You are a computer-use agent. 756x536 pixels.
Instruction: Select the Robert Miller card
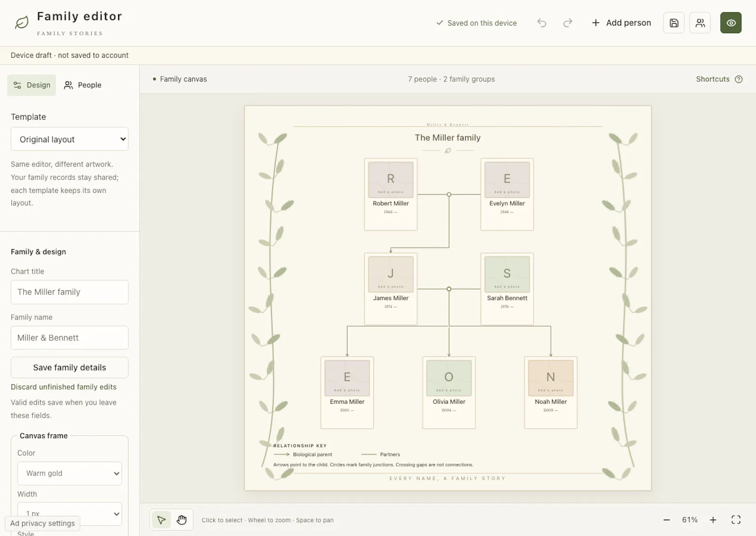pos(391,194)
